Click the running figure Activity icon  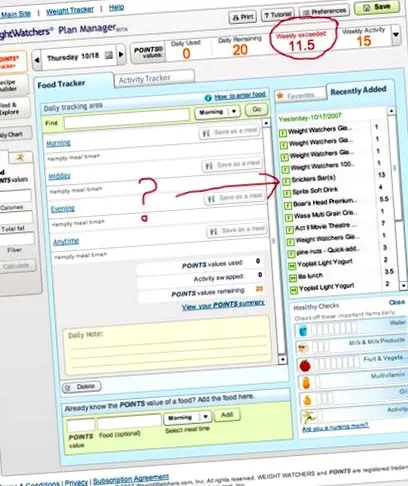click(x=309, y=416)
